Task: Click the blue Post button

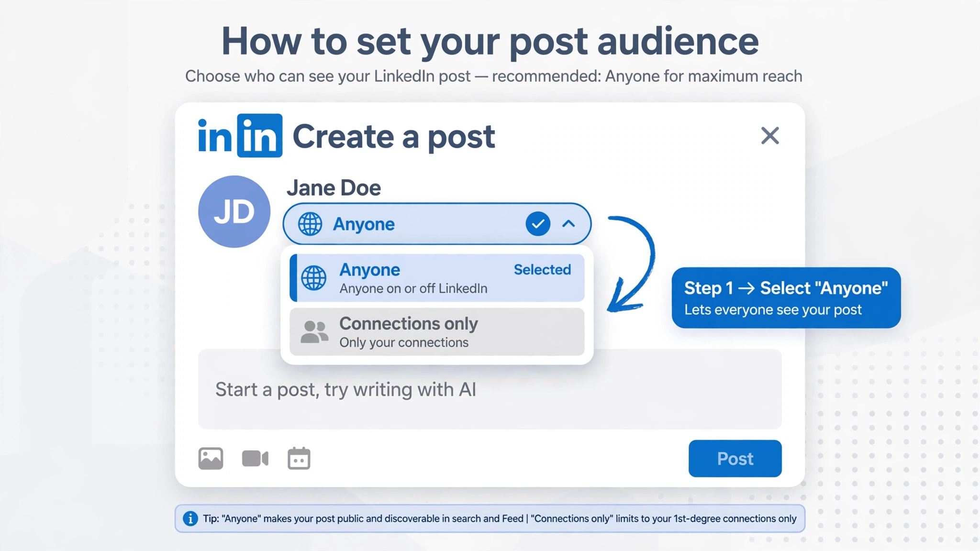Action: [x=735, y=459]
